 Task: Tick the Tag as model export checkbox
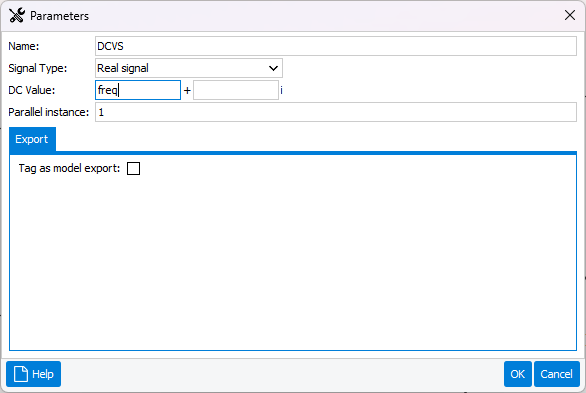[x=133, y=168]
